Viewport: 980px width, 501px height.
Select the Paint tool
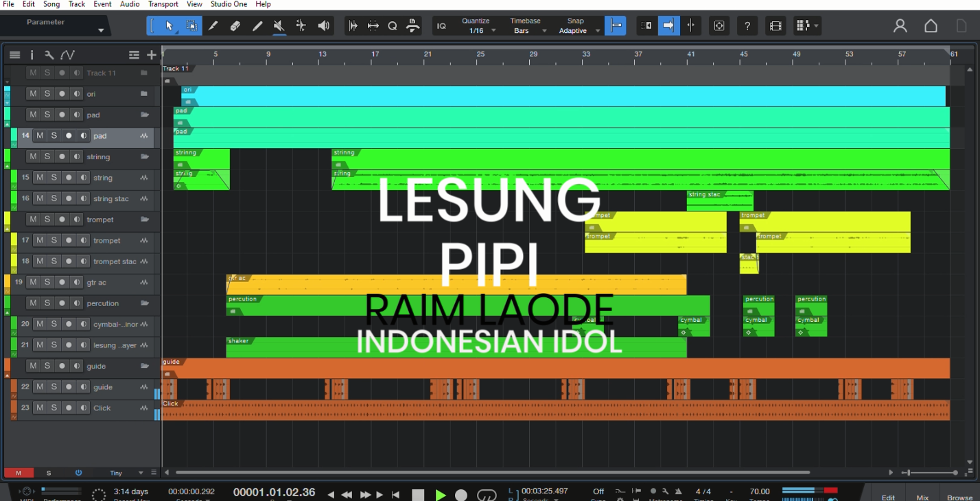(257, 26)
